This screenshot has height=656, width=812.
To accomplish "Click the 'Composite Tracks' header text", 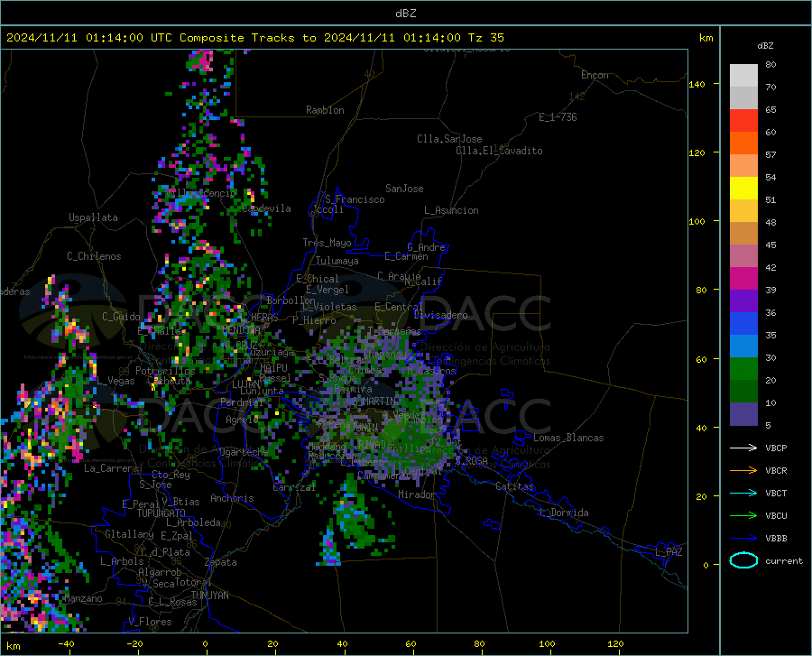I will click(x=237, y=38).
